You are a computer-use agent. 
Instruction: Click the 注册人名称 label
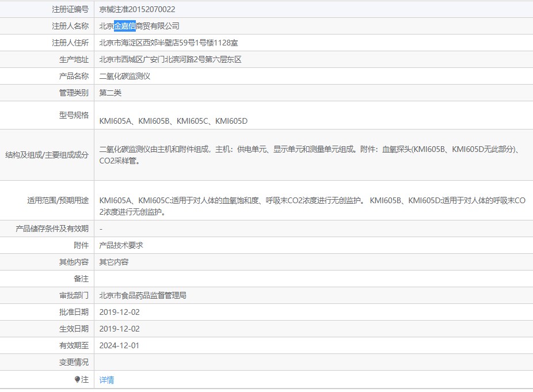click(x=70, y=26)
